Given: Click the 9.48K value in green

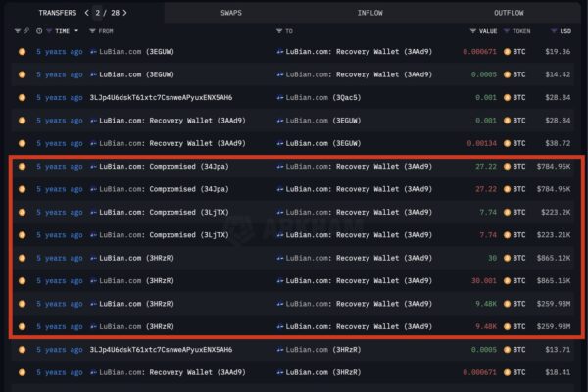Looking at the screenshot, I should 486,304.
